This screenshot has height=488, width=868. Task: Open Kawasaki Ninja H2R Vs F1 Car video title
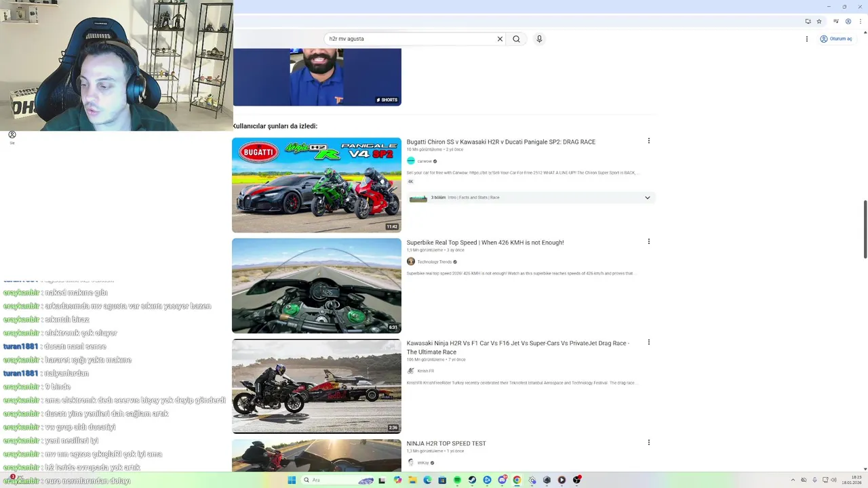(x=518, y=348)
